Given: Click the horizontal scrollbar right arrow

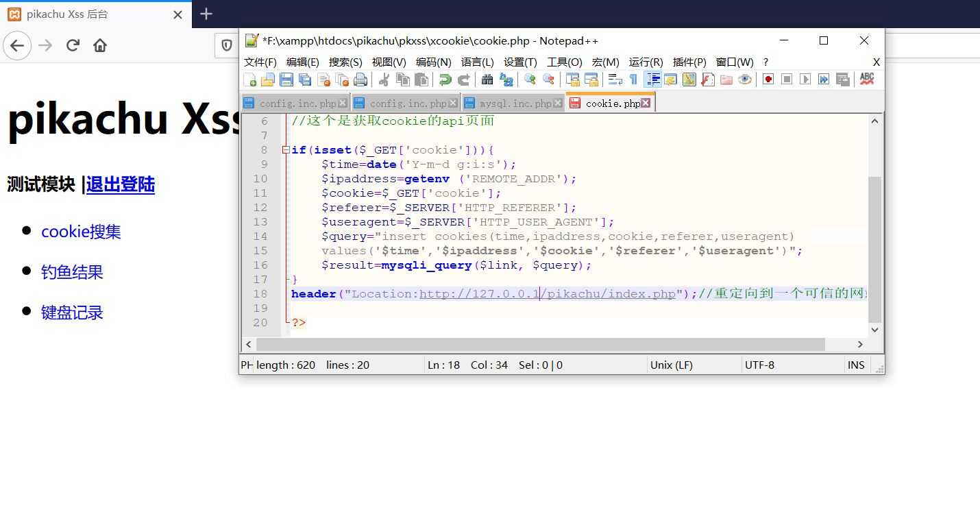Looking at the screenshot, I should (860, 344).
